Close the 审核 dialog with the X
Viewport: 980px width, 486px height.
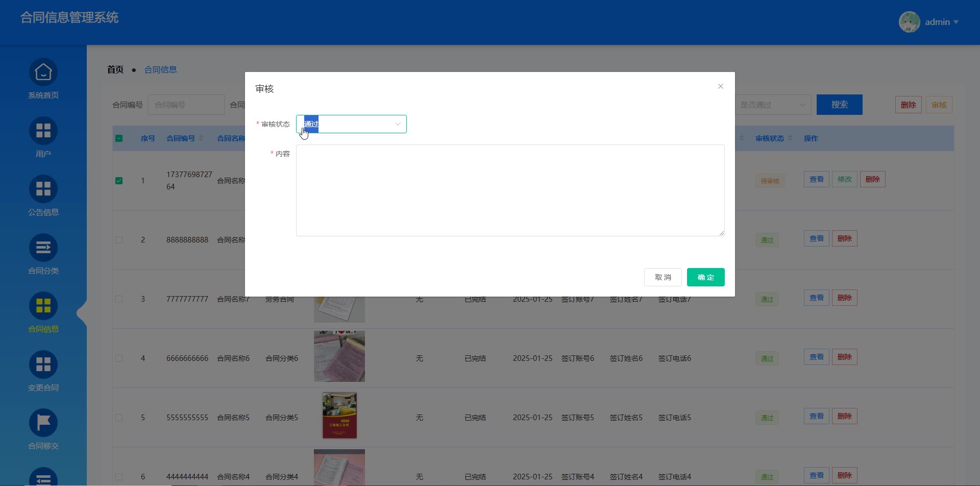[721, 86]
